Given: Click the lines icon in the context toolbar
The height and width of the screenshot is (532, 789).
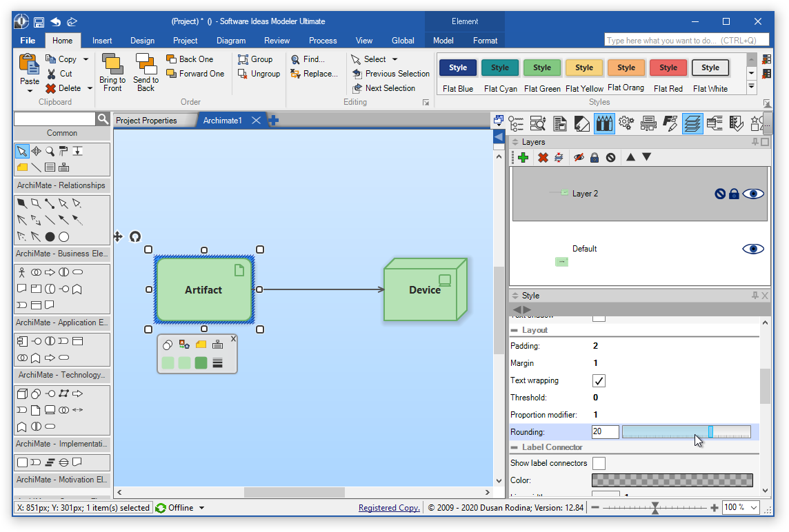Looking at the screenshot, I should pos(217,363).
